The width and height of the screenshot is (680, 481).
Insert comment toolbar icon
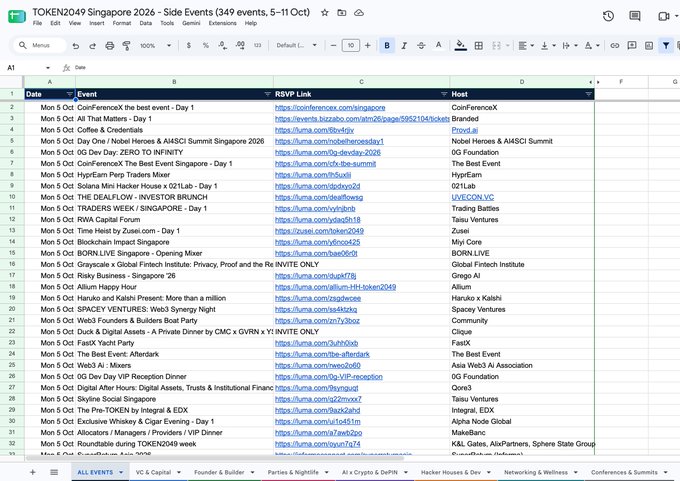tap(632, 46)
